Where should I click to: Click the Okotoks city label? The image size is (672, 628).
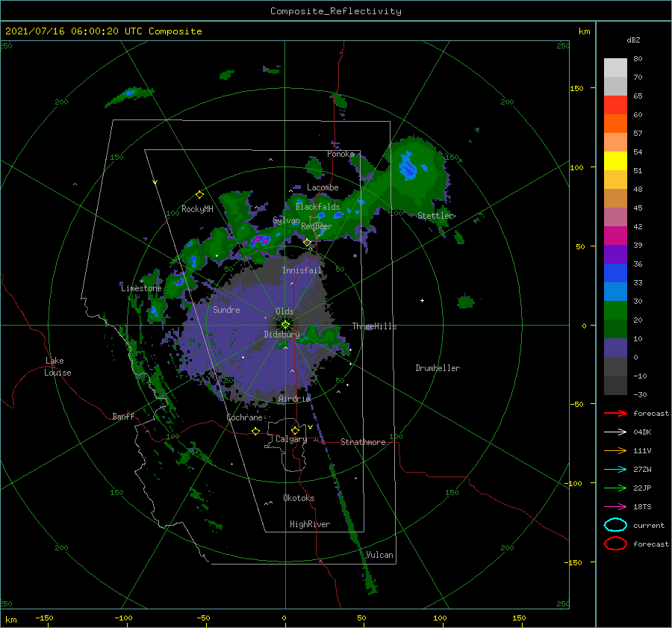coord(299,498)
